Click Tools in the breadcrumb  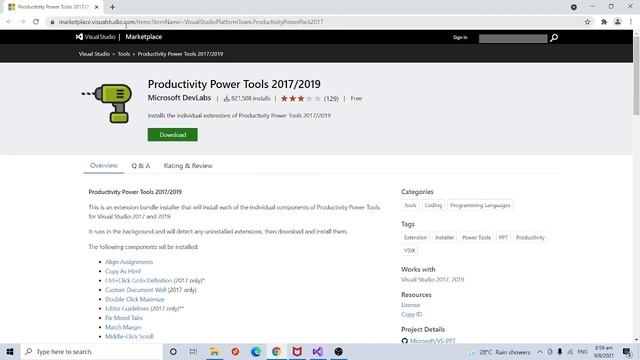[124, 54]
